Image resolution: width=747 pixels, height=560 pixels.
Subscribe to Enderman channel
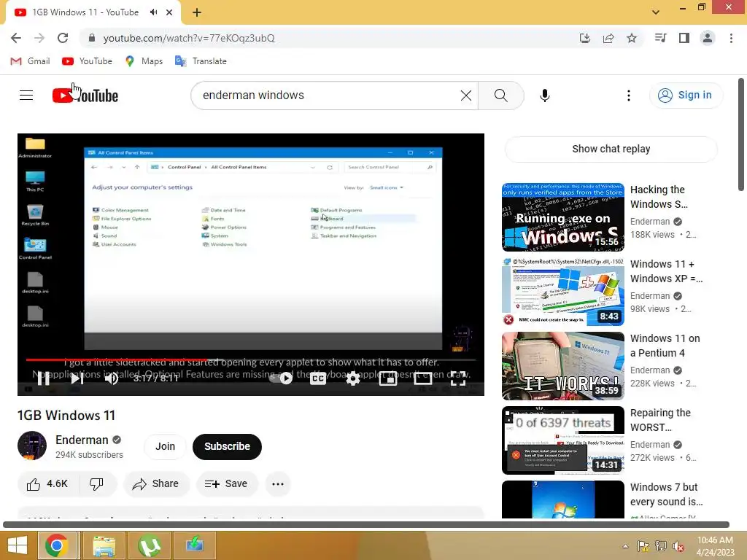pos(227,447)
